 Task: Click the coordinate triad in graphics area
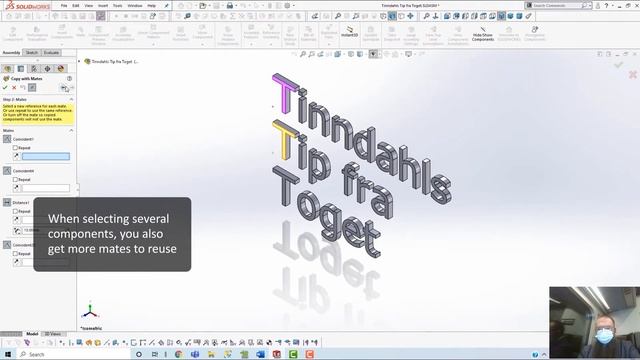point(90,311)
